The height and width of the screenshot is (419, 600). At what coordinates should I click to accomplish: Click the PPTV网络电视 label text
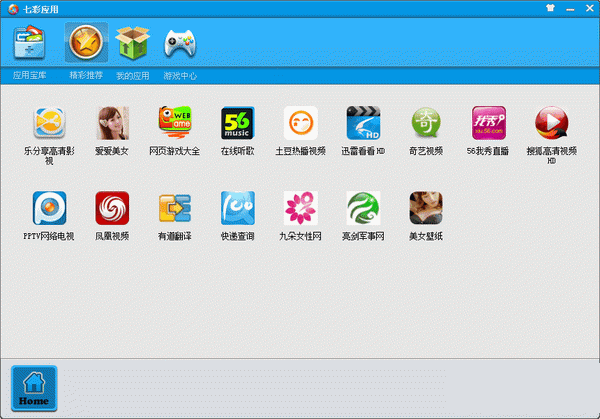(49, 236)
